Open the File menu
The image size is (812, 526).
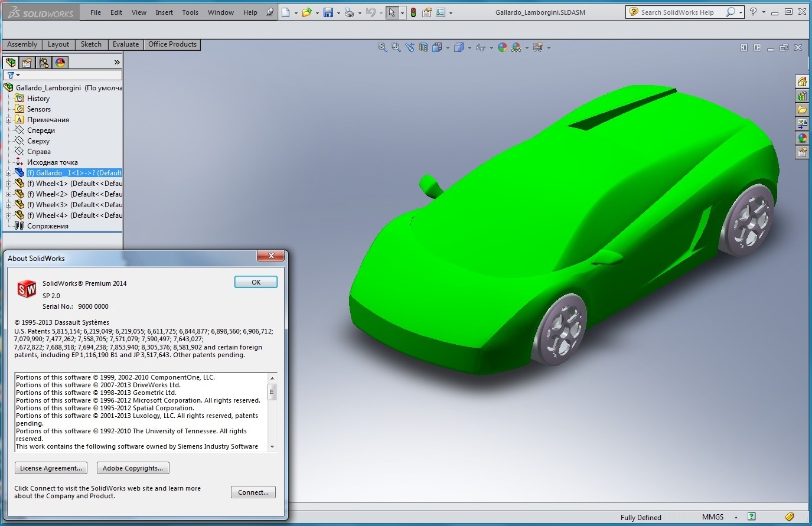click(x=96, y=12)
